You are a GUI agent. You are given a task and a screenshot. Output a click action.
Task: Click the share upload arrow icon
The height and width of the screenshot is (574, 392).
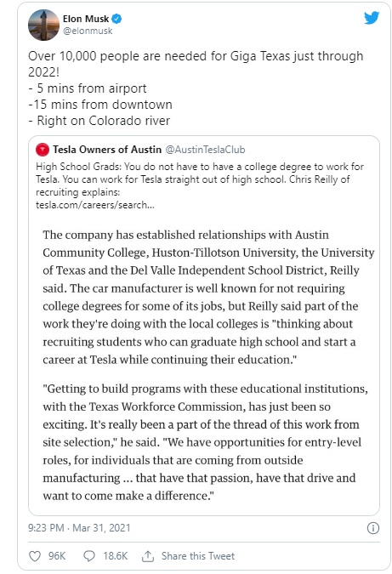[x=147, y=556]
